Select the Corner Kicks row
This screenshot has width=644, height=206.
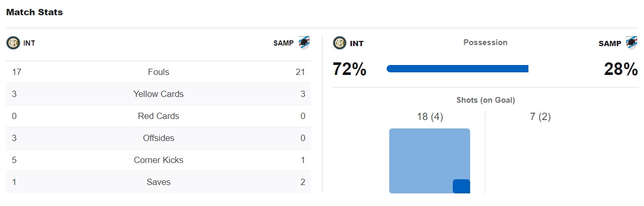(158, 160)
